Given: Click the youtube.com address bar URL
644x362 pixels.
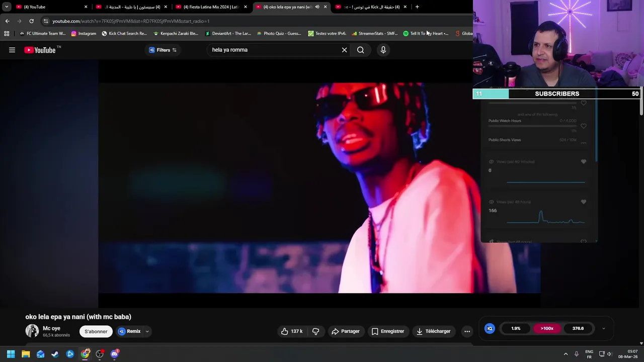Looking at the screenshot, I should point(131,21).
